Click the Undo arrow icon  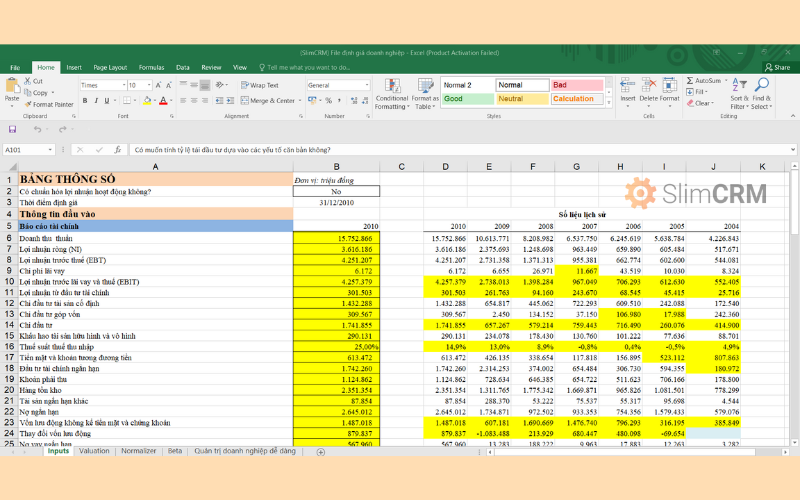37,130
